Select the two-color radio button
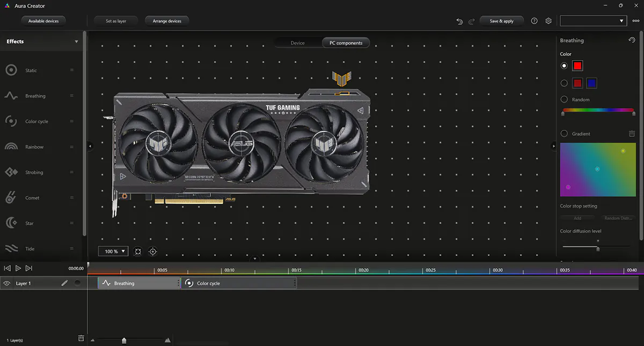 [x=564, y=83]
